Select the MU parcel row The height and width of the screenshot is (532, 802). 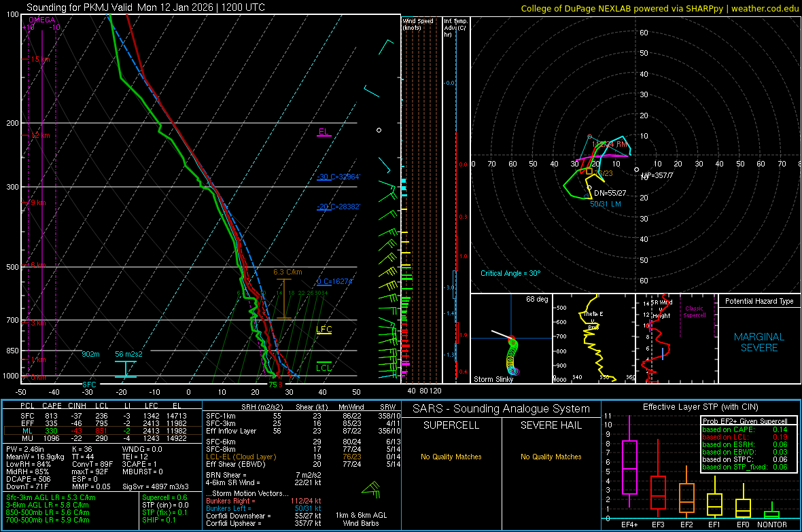pyautogui.click(x=103, y=438)
